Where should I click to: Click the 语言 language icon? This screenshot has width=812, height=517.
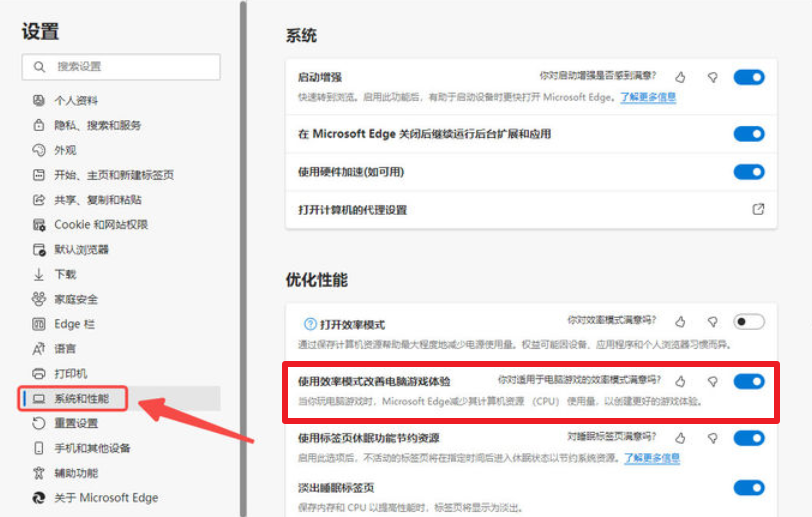pos(39,349)
